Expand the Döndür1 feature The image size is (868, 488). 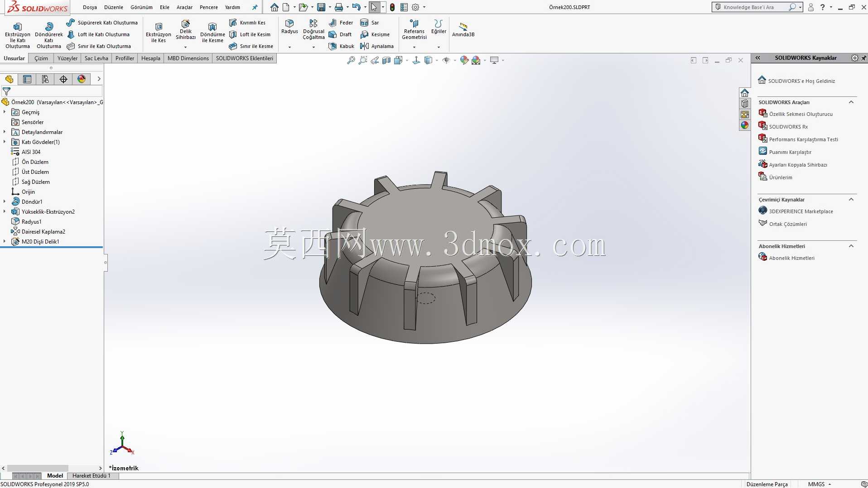(5, 201)
